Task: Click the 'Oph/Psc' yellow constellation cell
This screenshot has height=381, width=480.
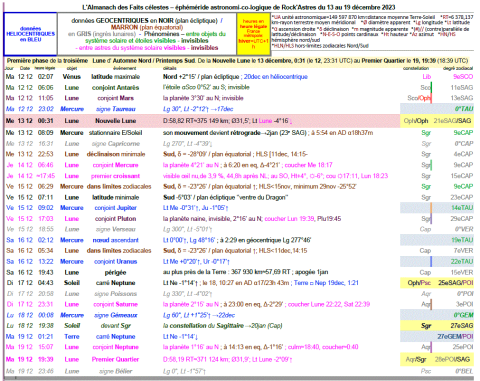Action: pos(419,283)
